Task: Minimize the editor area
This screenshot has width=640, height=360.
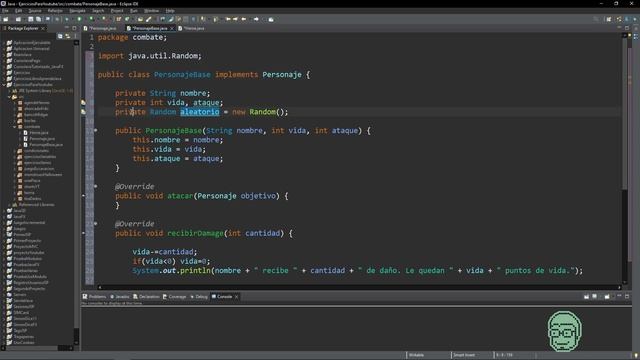Action: coord(620,28)
